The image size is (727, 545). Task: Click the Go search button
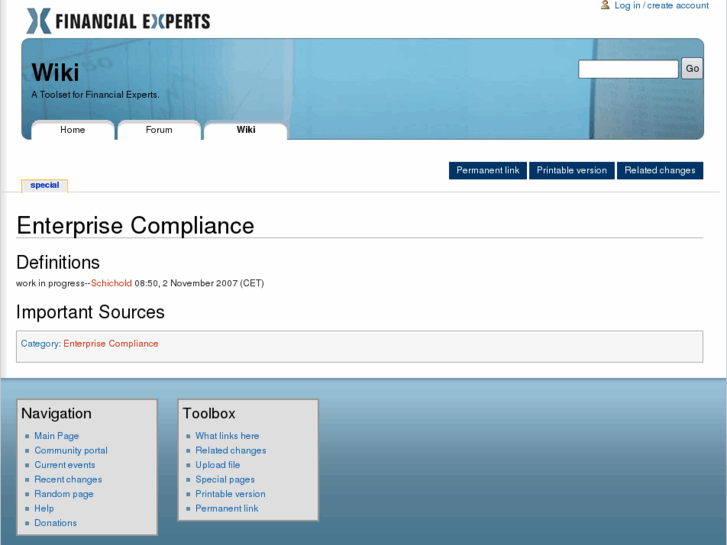coord(692,69)
